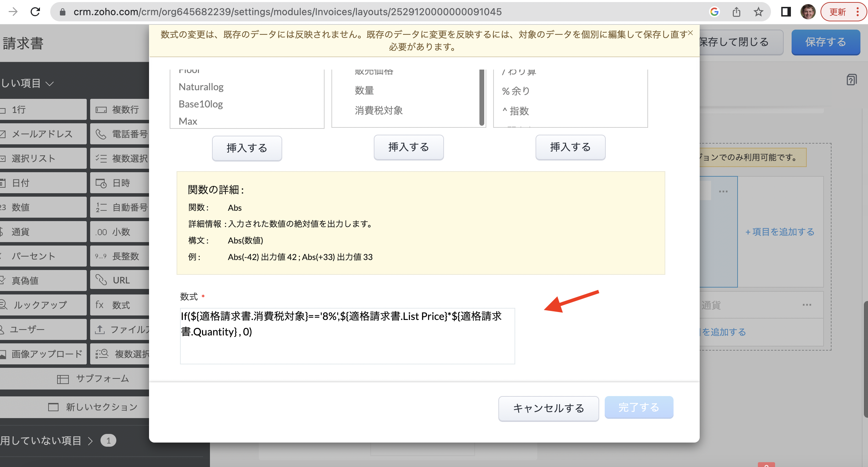Open the browser side panel icon
This screenshot has width=868, height=467.
pyautogui.click(x=786, y=12)
